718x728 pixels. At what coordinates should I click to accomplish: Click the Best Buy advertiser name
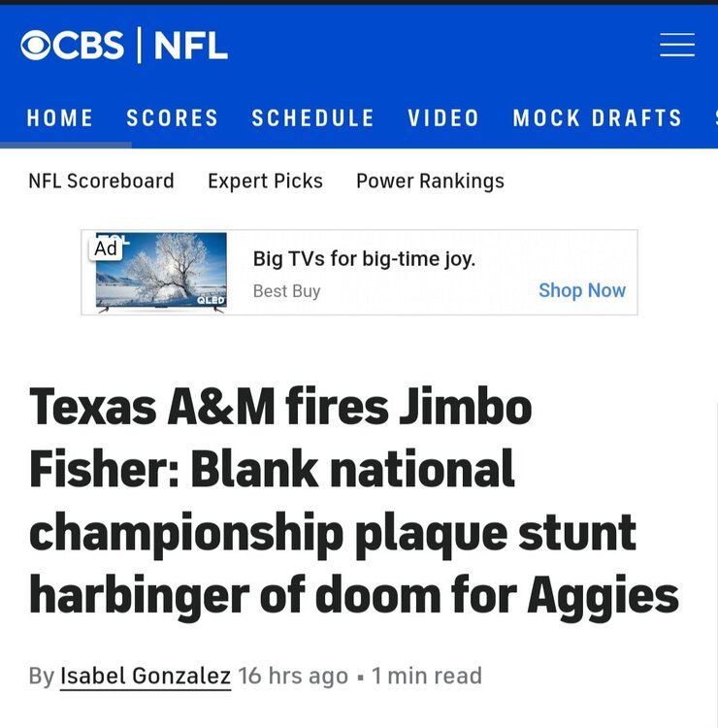[286, 291]
